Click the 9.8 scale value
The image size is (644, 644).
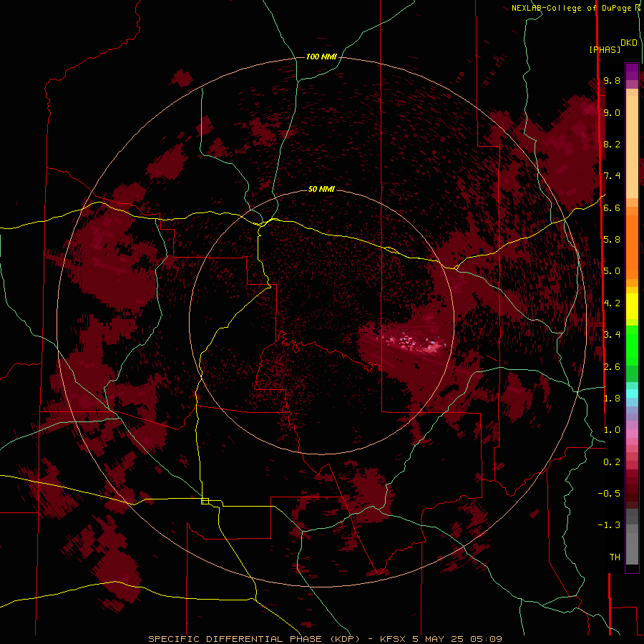[x=612, y=80]
